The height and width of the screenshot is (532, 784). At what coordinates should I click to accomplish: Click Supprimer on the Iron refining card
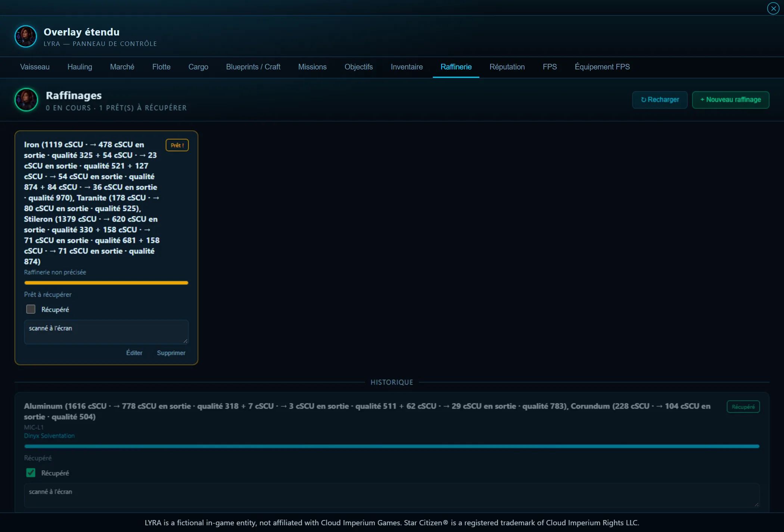[171, 353]
